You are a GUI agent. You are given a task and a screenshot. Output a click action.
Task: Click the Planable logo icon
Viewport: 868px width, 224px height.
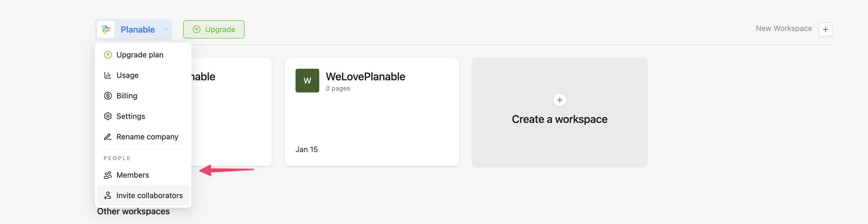pyautogui.click(x=106, y=30)
